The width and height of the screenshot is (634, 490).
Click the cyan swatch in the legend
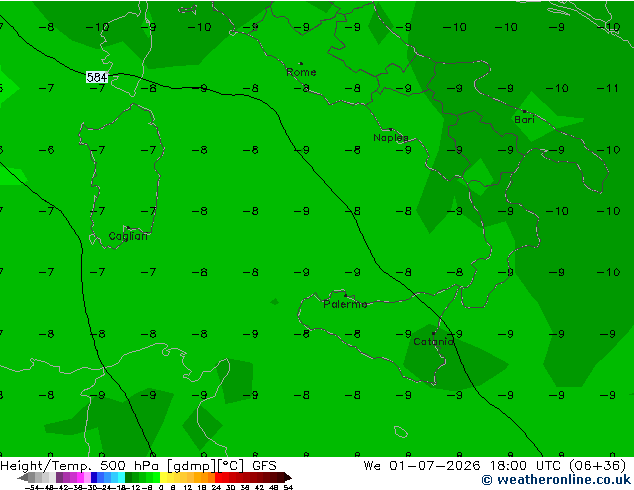[x=121, y=477]
